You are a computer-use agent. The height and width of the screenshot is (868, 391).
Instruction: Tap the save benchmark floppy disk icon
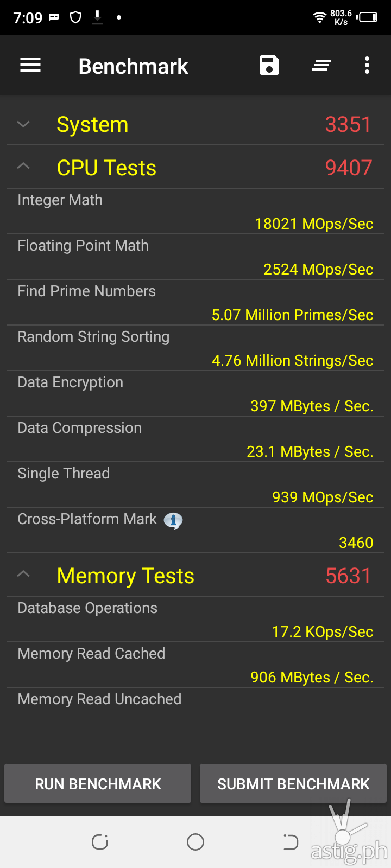(269, 66)
